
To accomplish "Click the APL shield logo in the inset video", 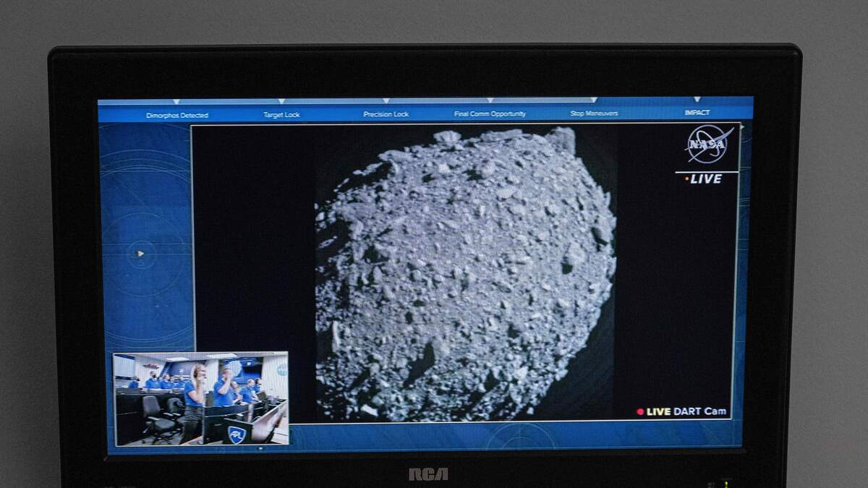I will coord(237,434).
